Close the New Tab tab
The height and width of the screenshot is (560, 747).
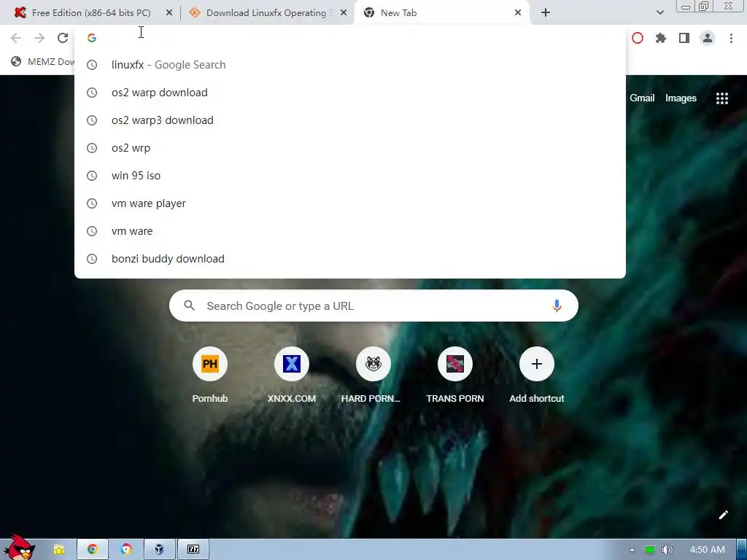tap(518, 13)
